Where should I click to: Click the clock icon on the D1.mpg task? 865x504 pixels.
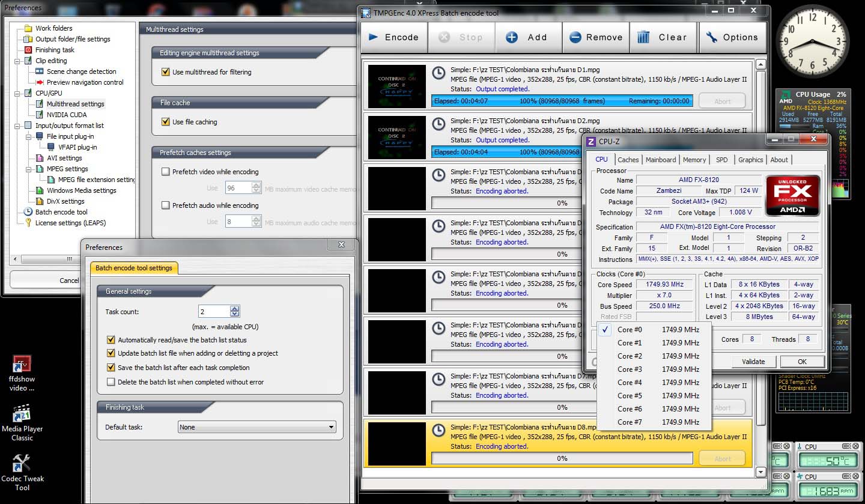click(x=439, y=72)
